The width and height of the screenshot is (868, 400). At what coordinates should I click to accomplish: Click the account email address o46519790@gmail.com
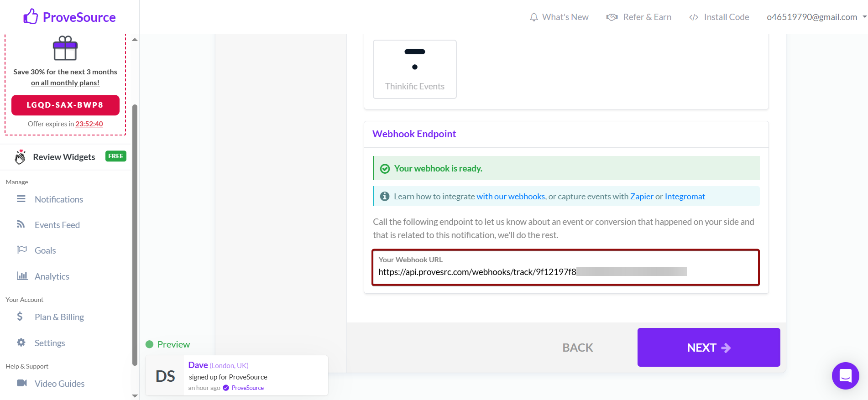pos(812,17)
